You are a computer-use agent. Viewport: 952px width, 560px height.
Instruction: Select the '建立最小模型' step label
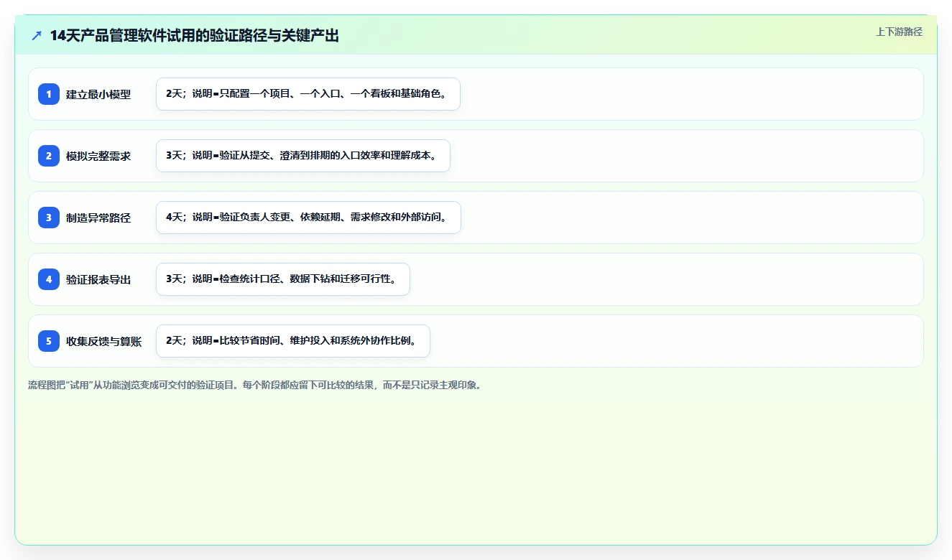click(x=98, y=94)
